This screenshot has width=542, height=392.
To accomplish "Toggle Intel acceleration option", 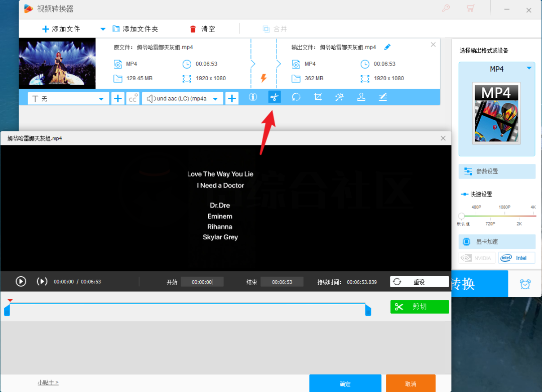I will (x=516, y=258).
